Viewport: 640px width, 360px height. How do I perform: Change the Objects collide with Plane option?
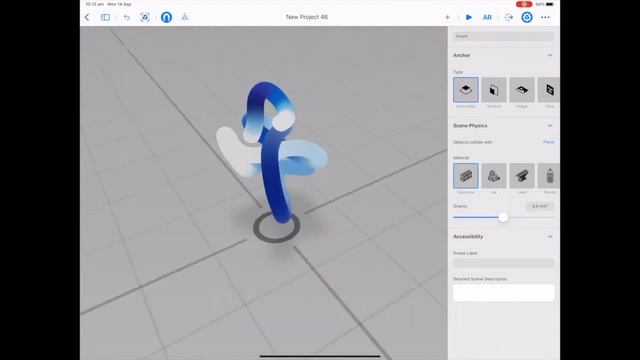(x=549, y=142)
